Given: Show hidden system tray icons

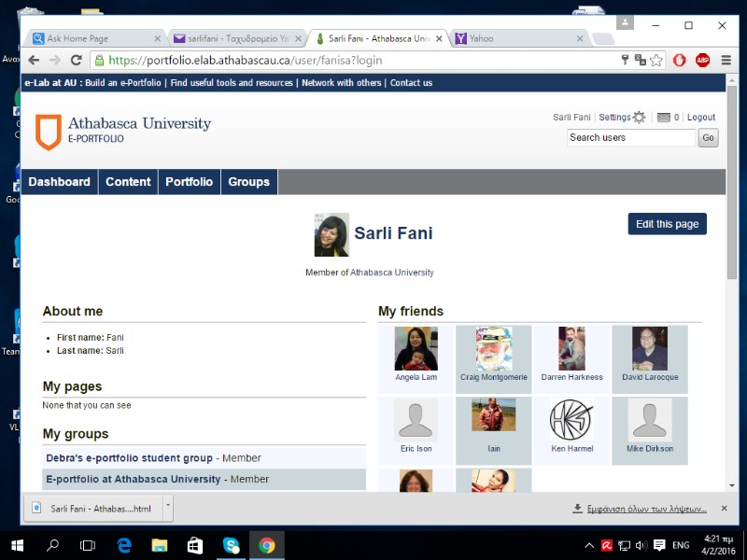Looking at the screenshot, I should pos(589,545).
